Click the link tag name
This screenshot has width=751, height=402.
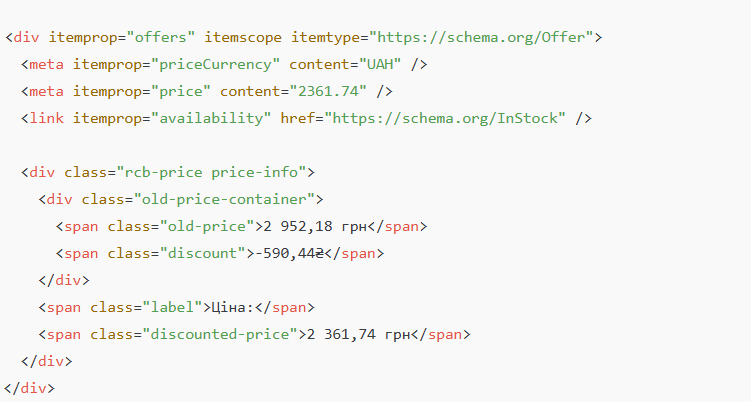46,118
